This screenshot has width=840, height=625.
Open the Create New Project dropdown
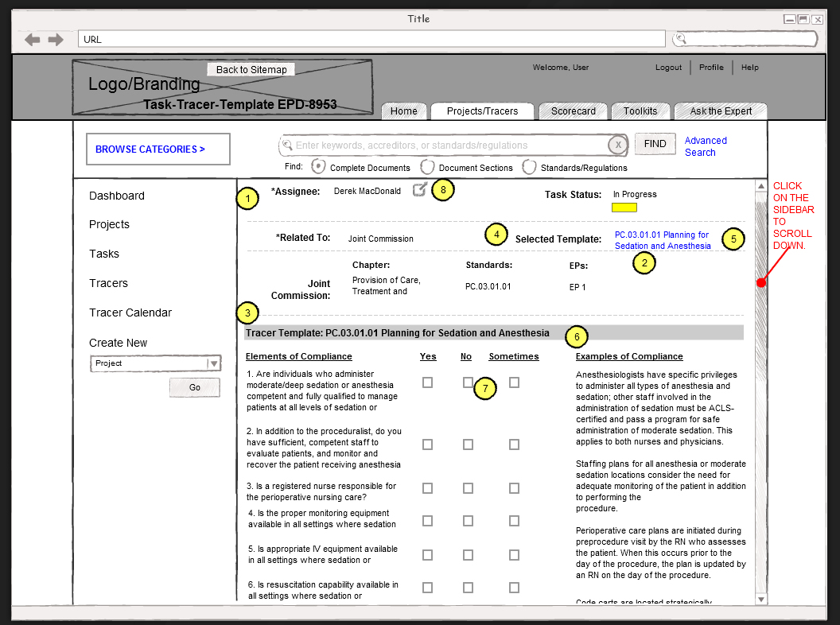pyautogui.click(x=155, y=363)
